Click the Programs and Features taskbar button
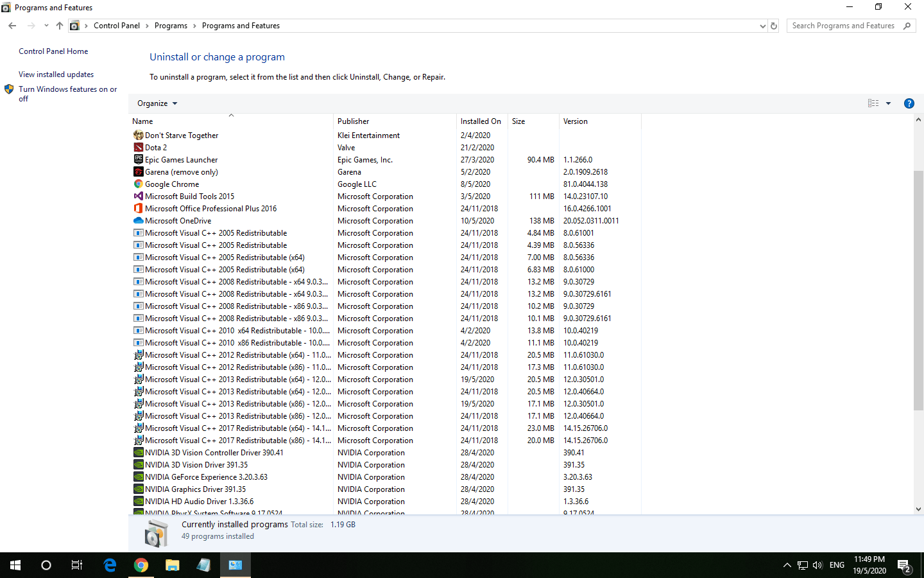The width and height of the screenshot is (924, 578). (x=235, y=565)
